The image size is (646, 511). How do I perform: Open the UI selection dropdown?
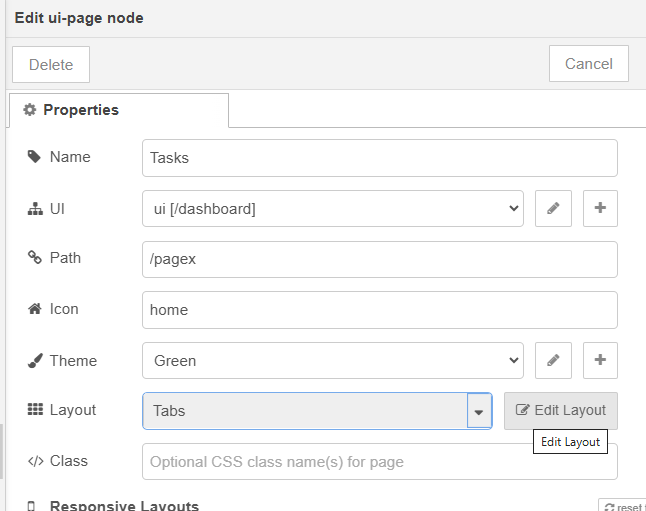pos(333,208)
